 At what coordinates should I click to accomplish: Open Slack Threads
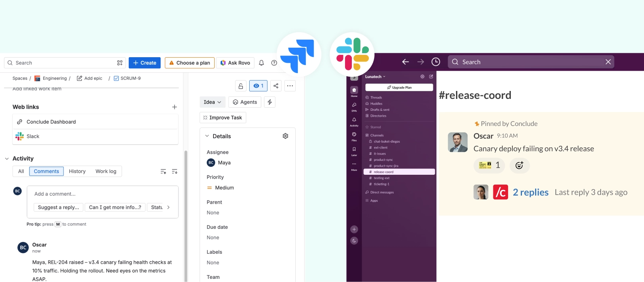374,97
